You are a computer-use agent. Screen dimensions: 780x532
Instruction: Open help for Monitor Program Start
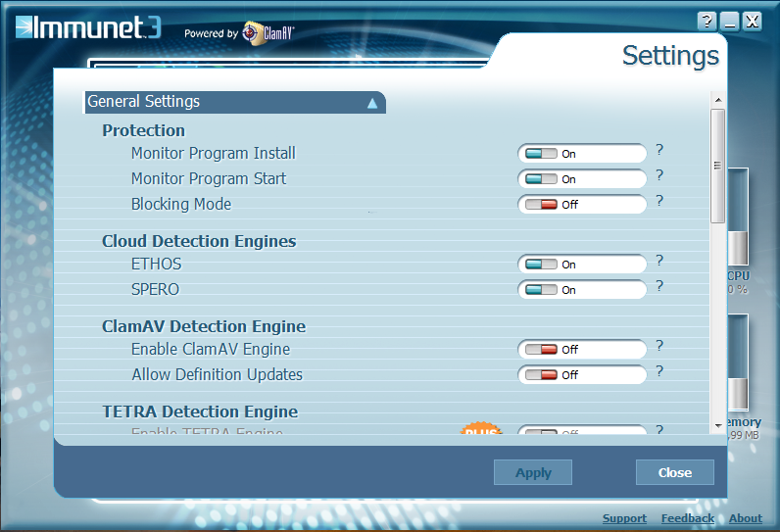coord(659,175)
